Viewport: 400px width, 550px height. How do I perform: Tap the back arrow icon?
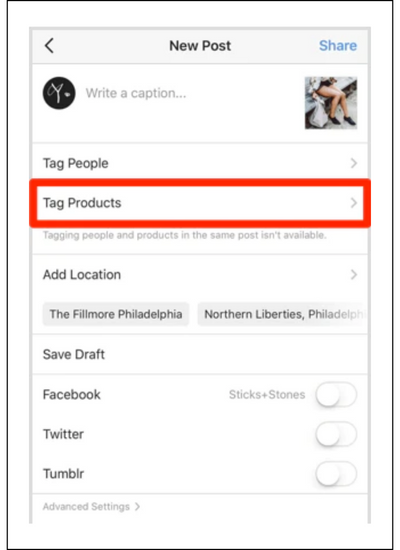coord(49,46)
